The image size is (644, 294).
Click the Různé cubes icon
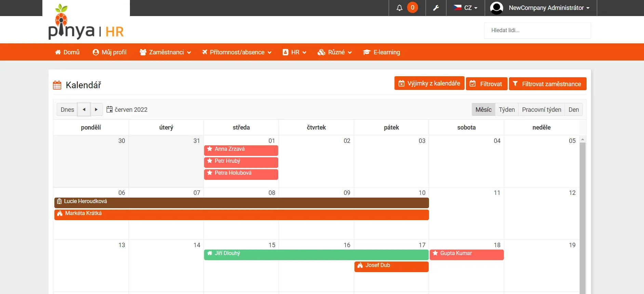(321, 52)
